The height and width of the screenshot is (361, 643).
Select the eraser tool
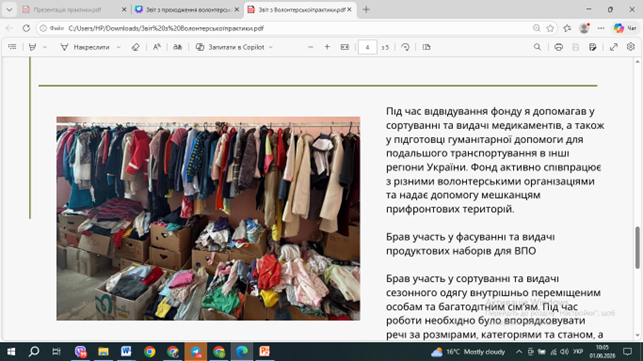pos(135,47)
